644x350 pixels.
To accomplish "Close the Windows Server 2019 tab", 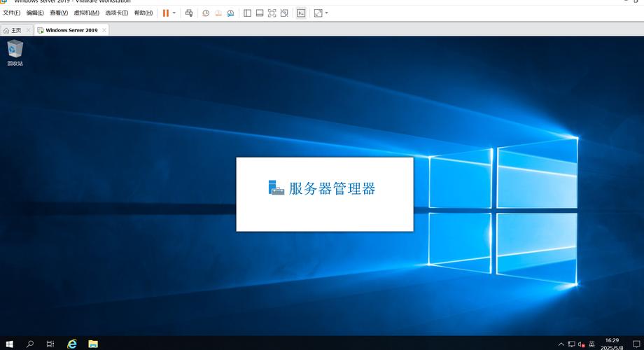I will pos(104,30).
